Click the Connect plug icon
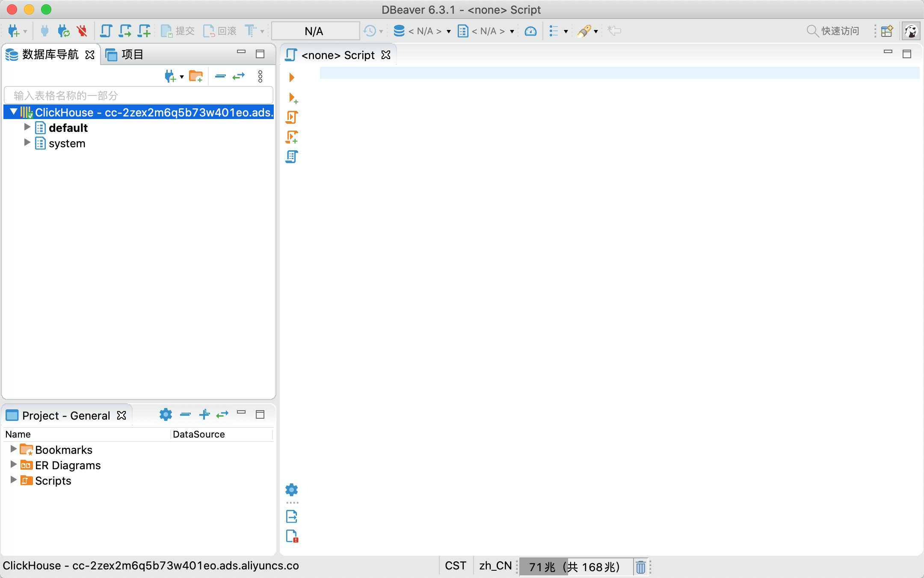The width and height of the screenshot is (924, 578). click(x=44, y=31)
